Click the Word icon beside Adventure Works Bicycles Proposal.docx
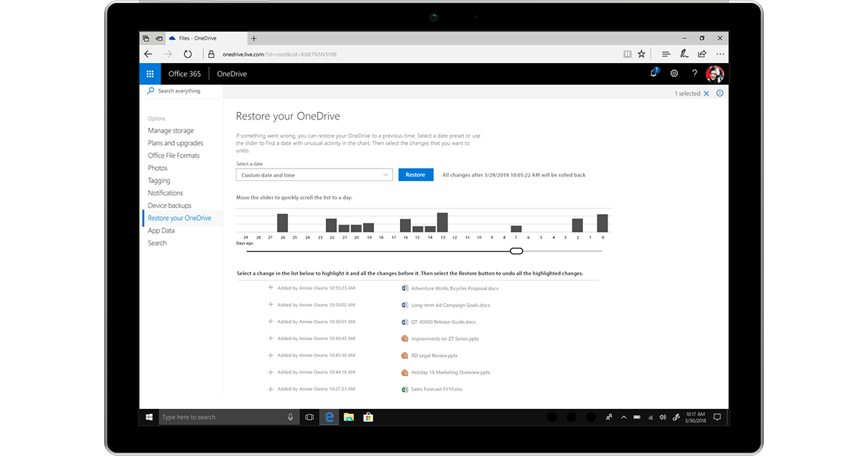Image resolution: width=868 pixels, height=456 pixels. click(404, 288)
